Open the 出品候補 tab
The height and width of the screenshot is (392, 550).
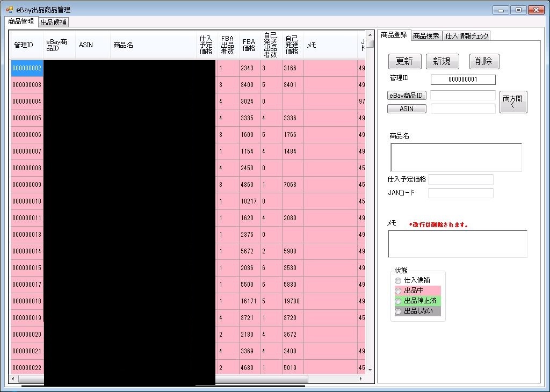pos(53,23)
